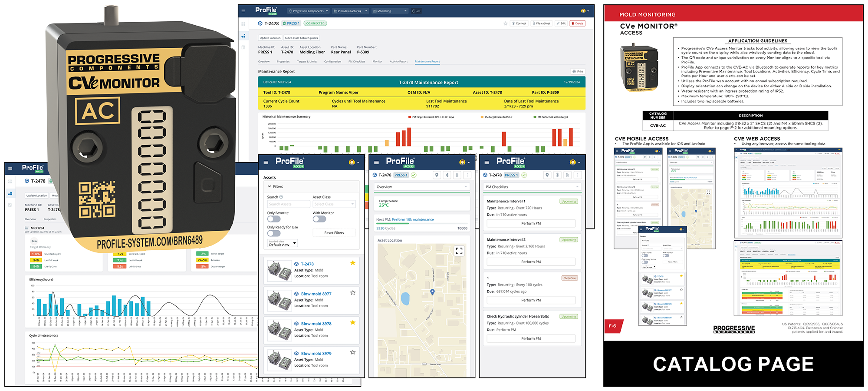The width and height of the screenshot is (868, 391).
Task: Switch to the Targets & Limits tab
Action: pos(307,62)
